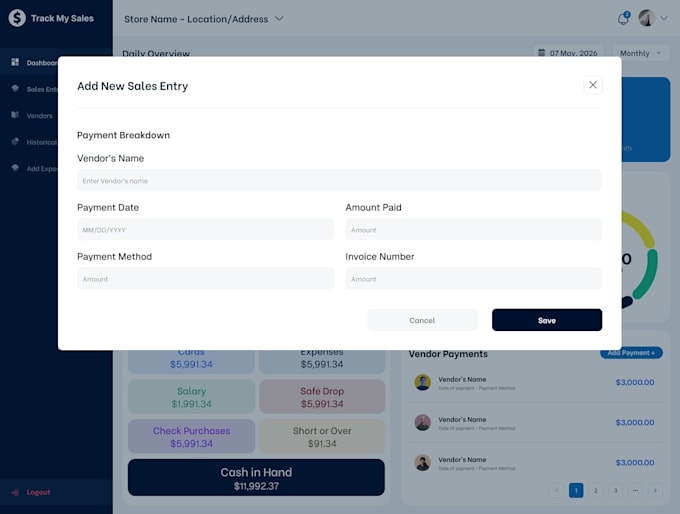Click the Cancel button
This screenshot has height=514, width=680.
[x=422, y=320]
